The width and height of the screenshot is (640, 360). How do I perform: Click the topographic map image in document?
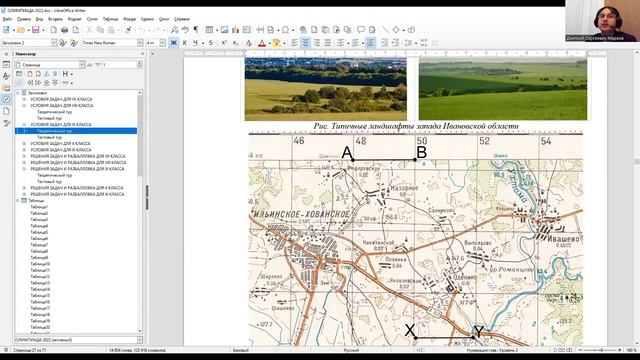pos(416,239)
